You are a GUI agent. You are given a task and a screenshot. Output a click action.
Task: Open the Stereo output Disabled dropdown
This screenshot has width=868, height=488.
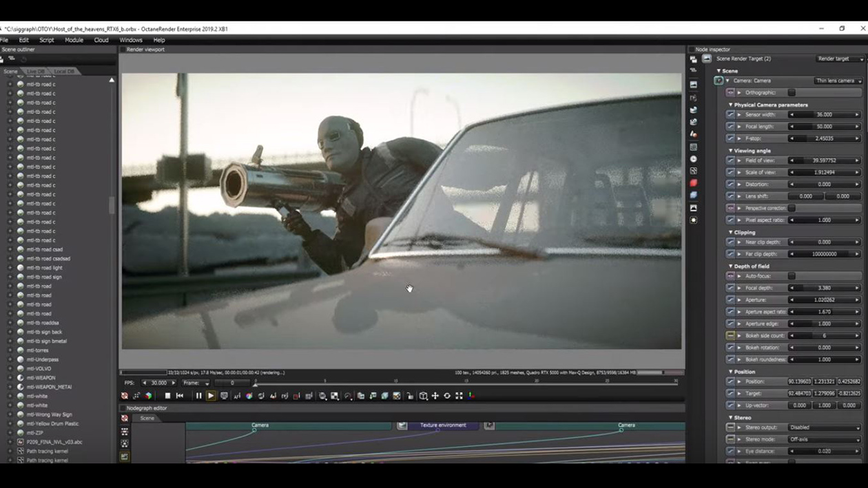coord(825,427)
